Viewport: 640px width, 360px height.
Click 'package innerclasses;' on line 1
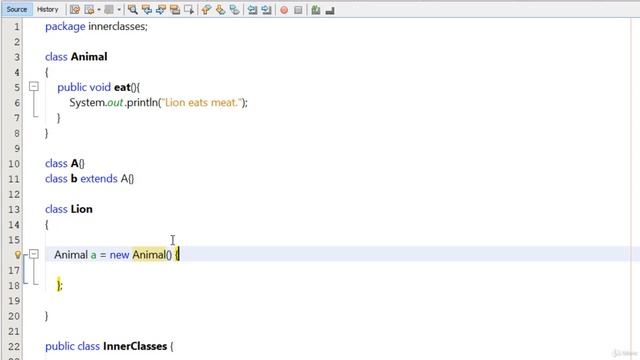(x=96, y=27)
